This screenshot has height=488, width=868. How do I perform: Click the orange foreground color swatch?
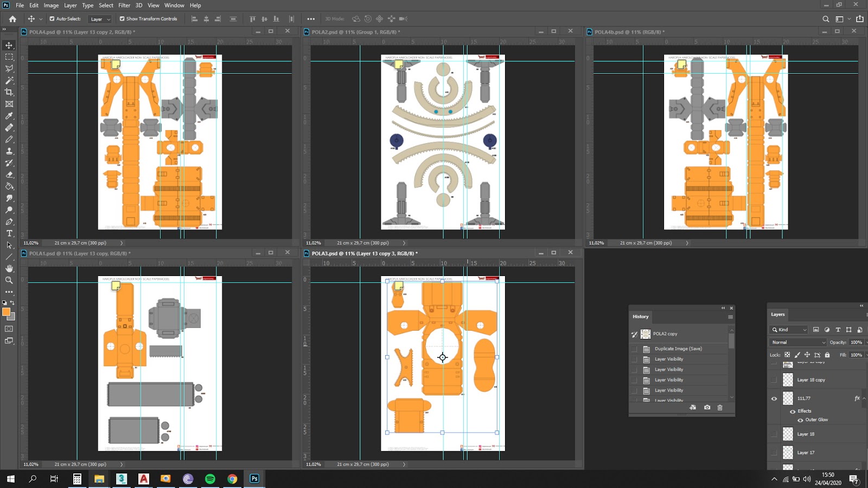click(6, 312)
